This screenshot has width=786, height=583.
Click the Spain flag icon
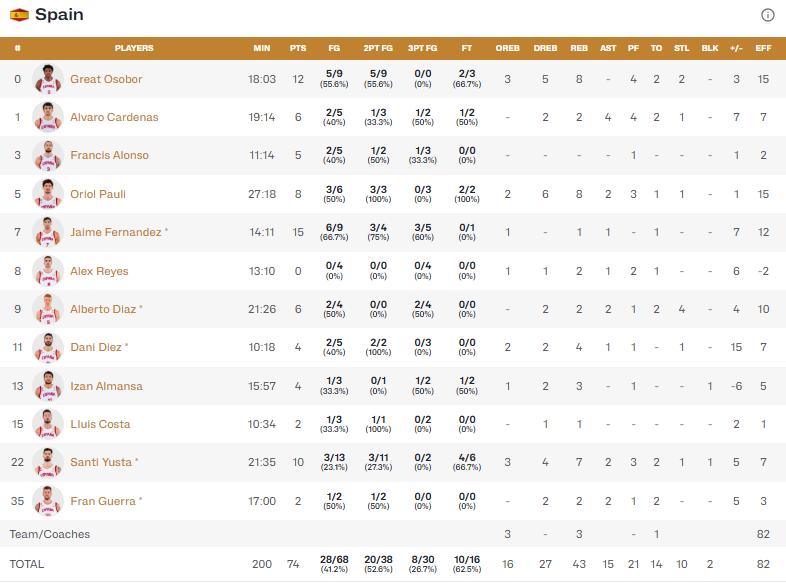click(x=19, y=15)
